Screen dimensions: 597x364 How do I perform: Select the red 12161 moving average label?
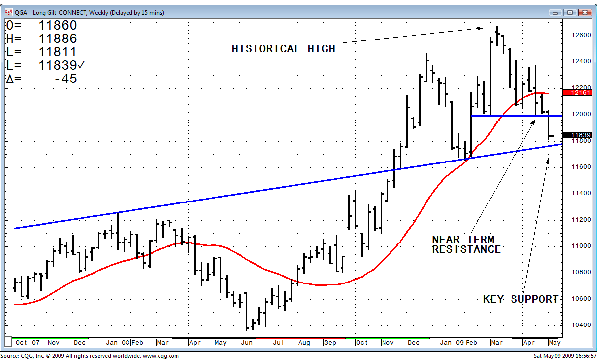[x=579, y=93]
